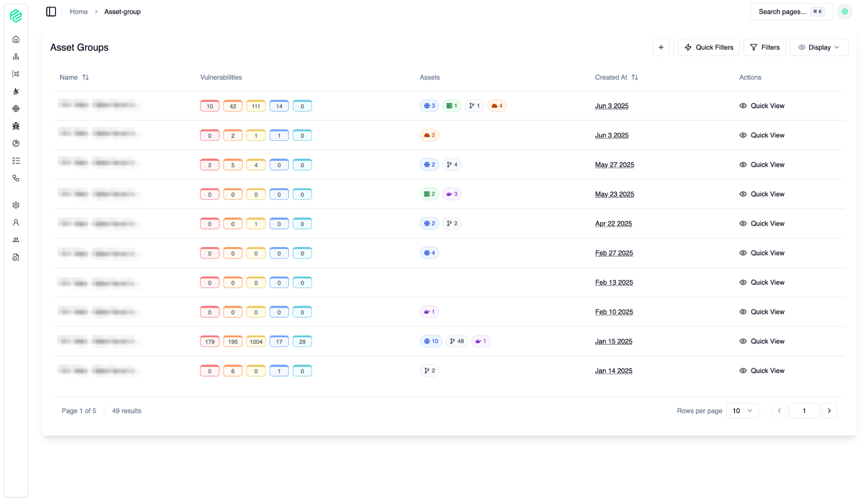This screenshot has height=501, width=868.
Task: Open the Filters menu
Action: coord(764,47)
